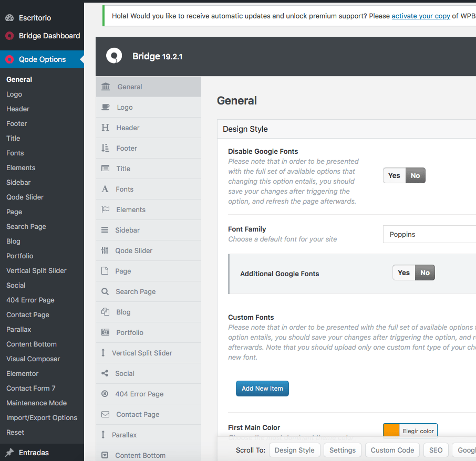The height and width of the screenshot is (461, 476).
Task: Open Escritorio in the WordPress menu
Action: 35,18
